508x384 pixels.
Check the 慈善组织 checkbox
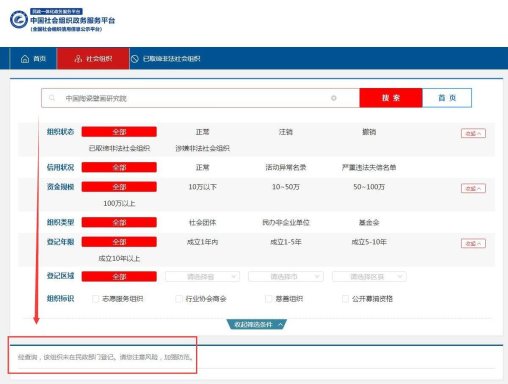coord(268,299)
